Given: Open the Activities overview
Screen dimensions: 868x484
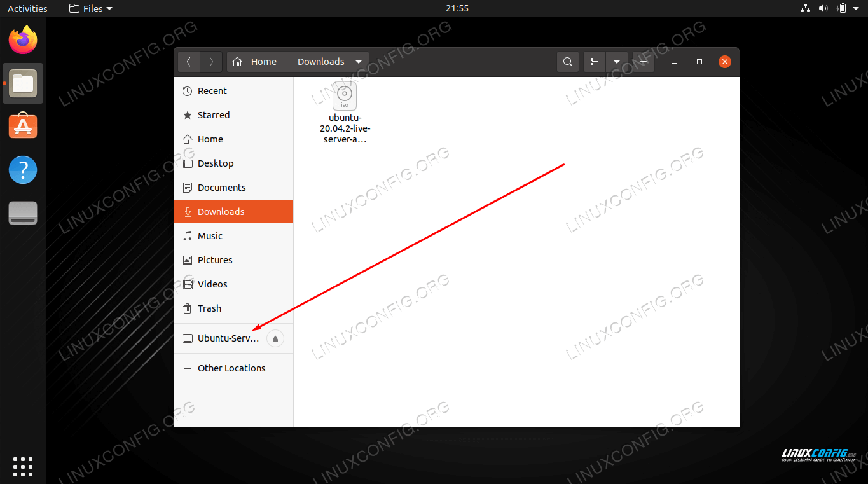Looking at the screenshot, I should [x=27, y=8].
